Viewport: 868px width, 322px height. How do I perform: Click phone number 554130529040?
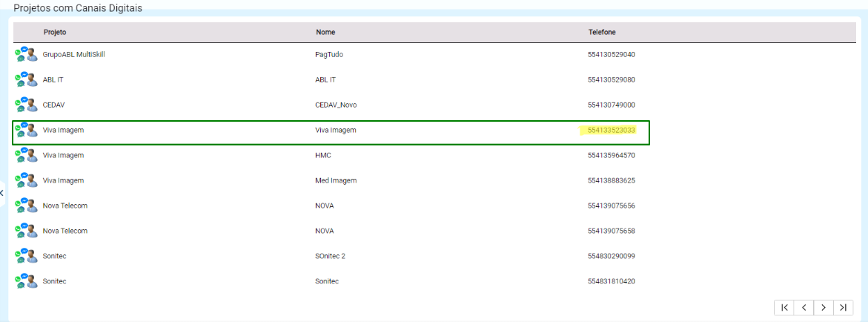pos(611,54)
